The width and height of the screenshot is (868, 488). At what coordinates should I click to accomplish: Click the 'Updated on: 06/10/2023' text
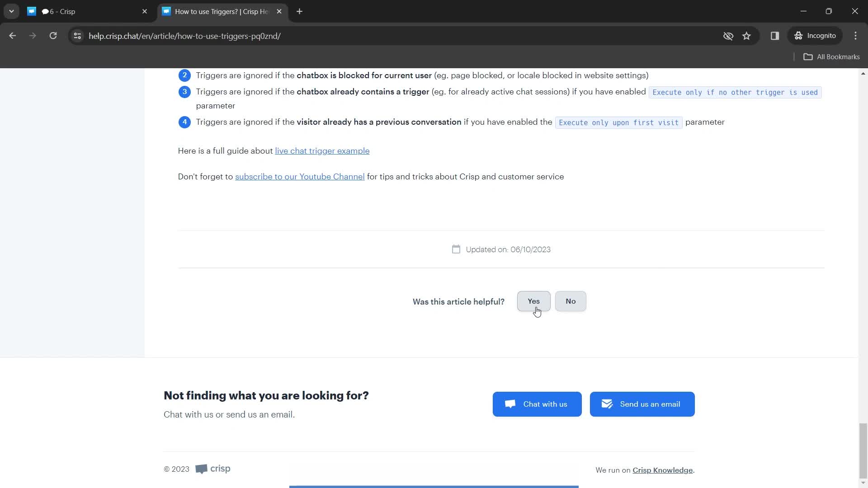coord(508,249)
